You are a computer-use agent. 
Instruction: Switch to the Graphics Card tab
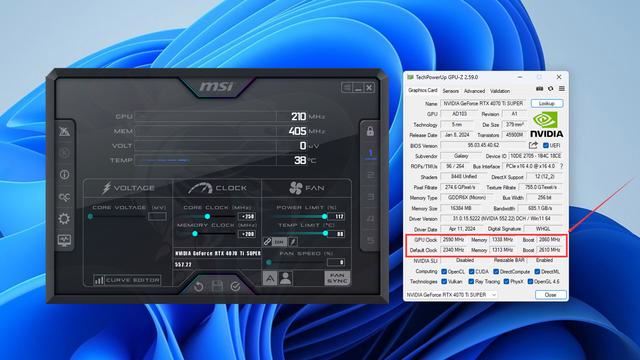(x=422, y=90)
